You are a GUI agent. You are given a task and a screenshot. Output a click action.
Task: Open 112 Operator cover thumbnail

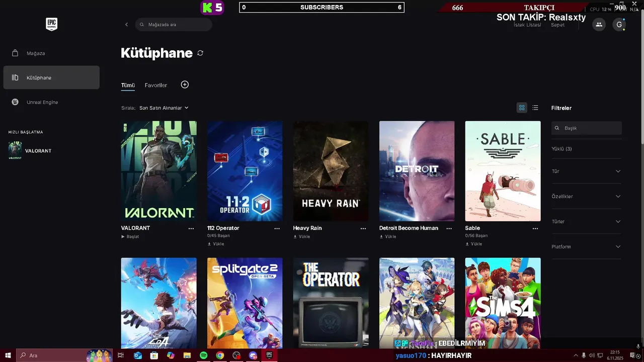pos(245,171)
